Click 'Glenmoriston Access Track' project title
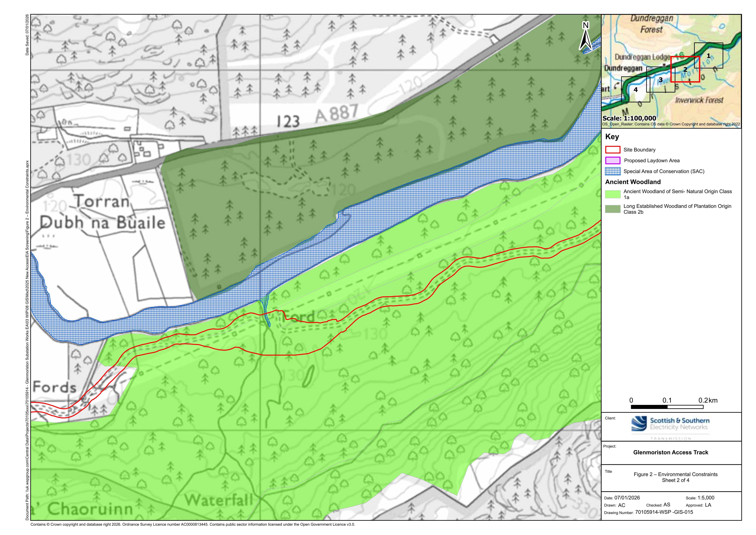 [671, 452]
